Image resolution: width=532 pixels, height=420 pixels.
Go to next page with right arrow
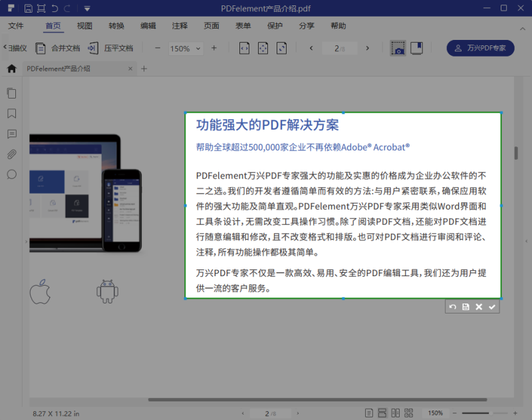pos(368,48)
